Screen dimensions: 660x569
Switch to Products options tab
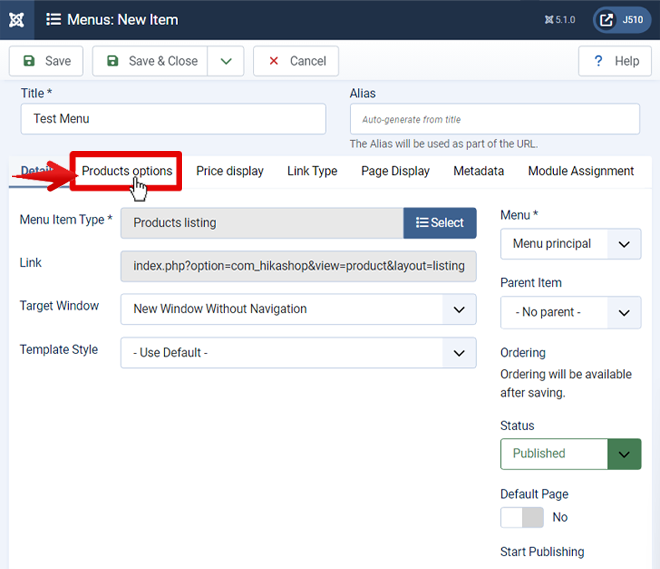coord(127,171)
